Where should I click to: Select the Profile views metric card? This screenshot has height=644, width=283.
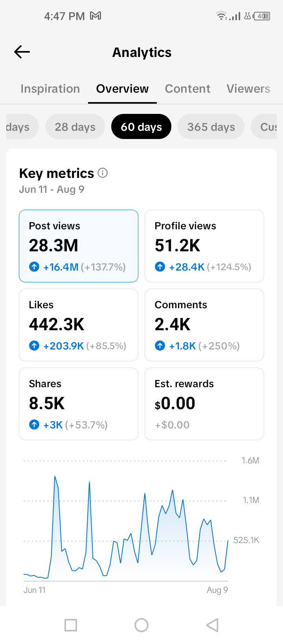[204, 246]
